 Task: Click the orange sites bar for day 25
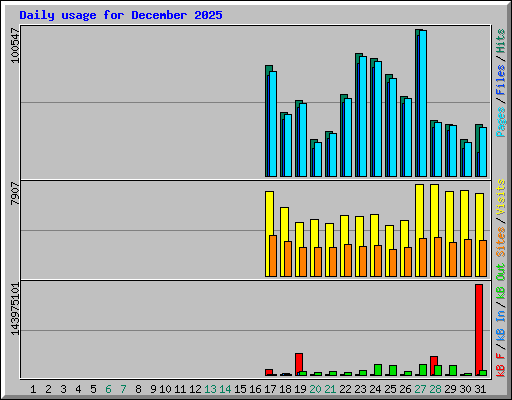click(x=393, y=263)
